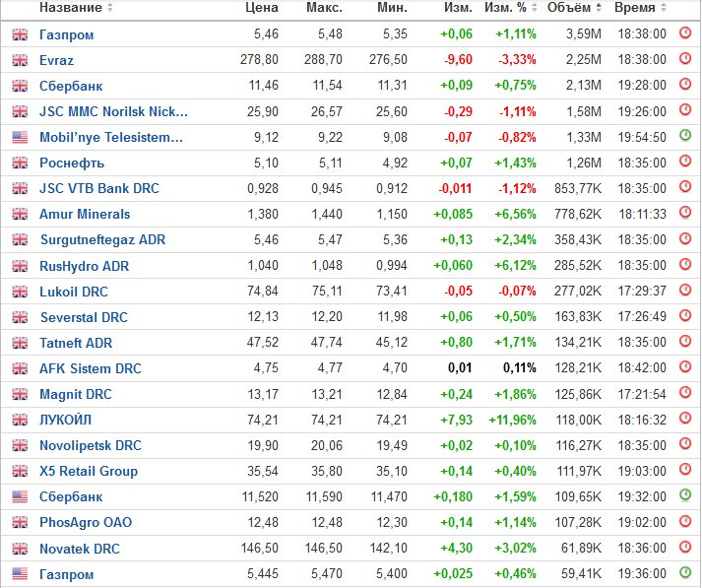The image size is (702, 588).
Task: Click the green clock icon for Mobil'nye Telesistem
Action: [x=685, y=136]
